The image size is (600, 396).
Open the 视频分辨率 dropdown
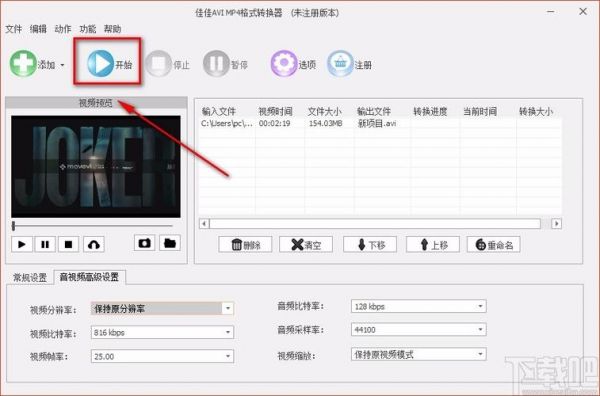tap(162, 308)
